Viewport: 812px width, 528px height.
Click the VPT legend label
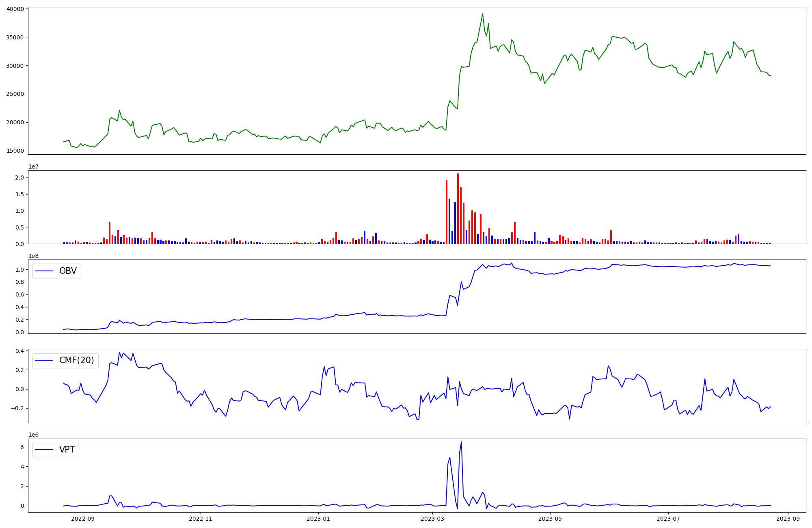click(x=67, y=450)
